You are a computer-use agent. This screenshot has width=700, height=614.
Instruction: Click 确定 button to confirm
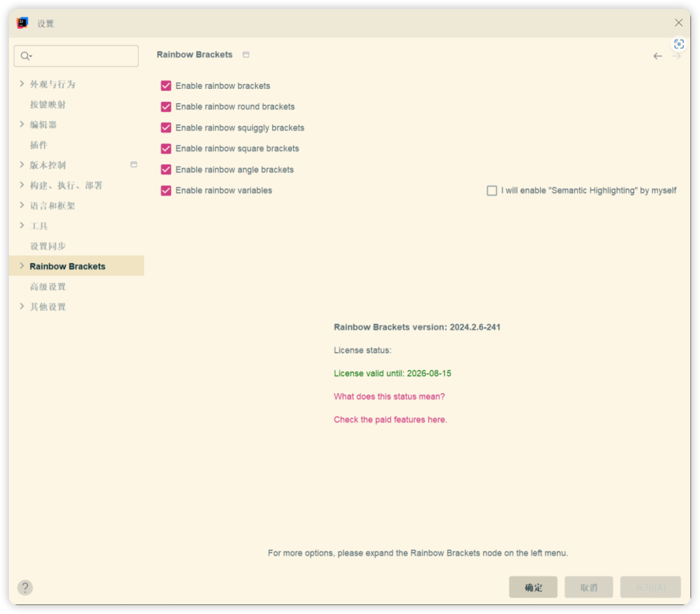pyautogui.click(x=533, y=587)
